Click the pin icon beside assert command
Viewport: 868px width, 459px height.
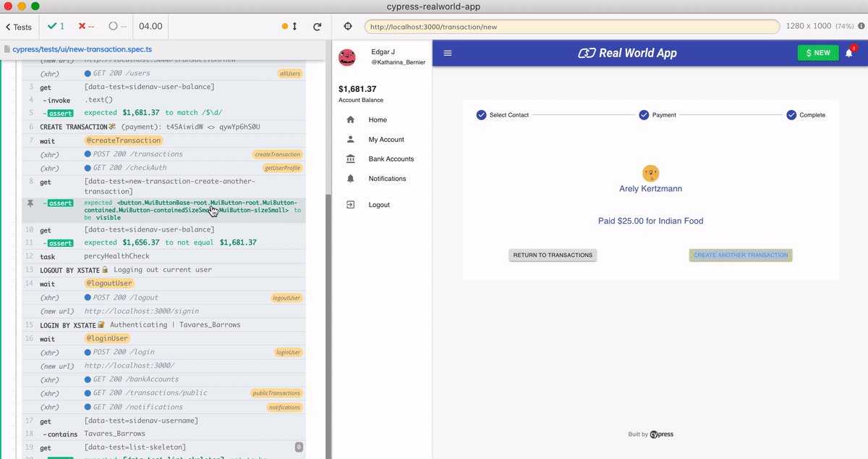(x=30, y=203)
